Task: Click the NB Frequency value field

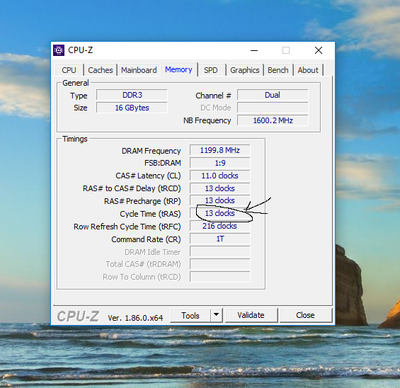Action: pos(273,120)
